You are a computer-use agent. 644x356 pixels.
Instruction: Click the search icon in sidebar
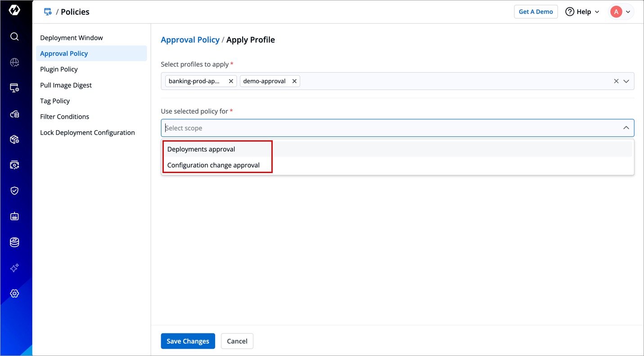[14, 36]
